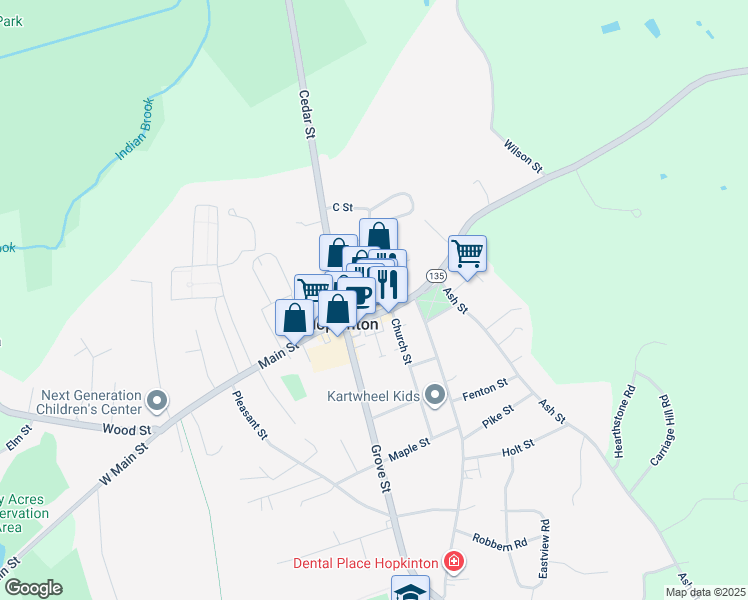
Task: Click the Dental Place Hopkinton text label
Action: click(x=365, y=563)
